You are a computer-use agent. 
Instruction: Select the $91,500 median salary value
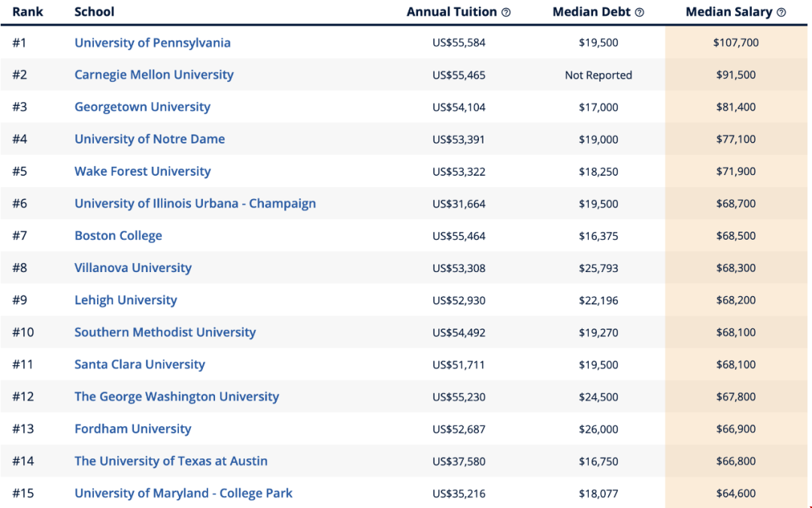[736, 74]
